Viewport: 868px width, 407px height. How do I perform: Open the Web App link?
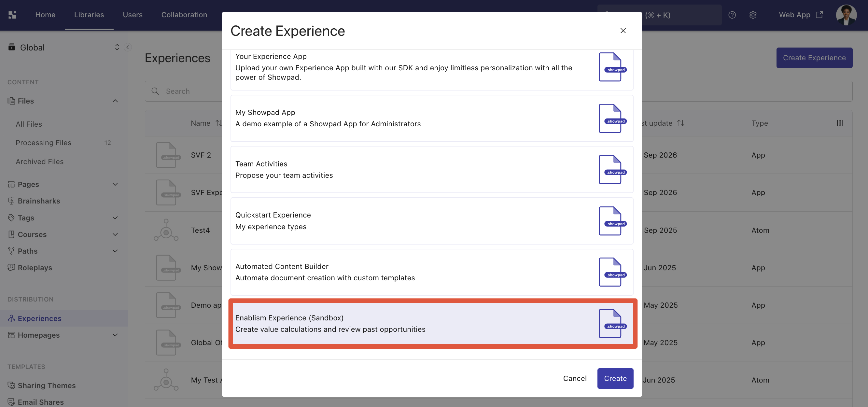(x=801, y=15)
